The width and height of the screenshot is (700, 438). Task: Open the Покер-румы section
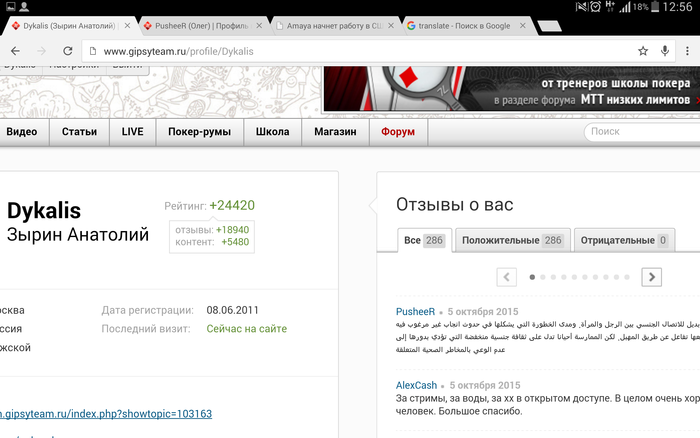click(200, 132)
